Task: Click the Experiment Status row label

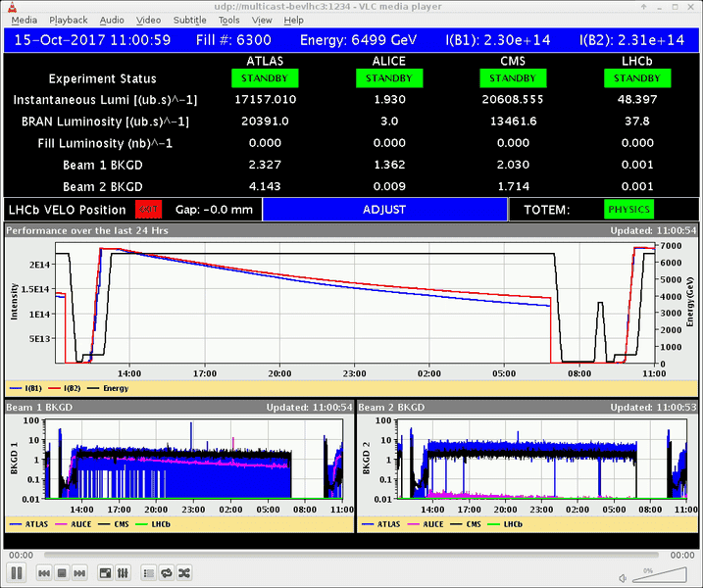Action: [x=103, y=78]
